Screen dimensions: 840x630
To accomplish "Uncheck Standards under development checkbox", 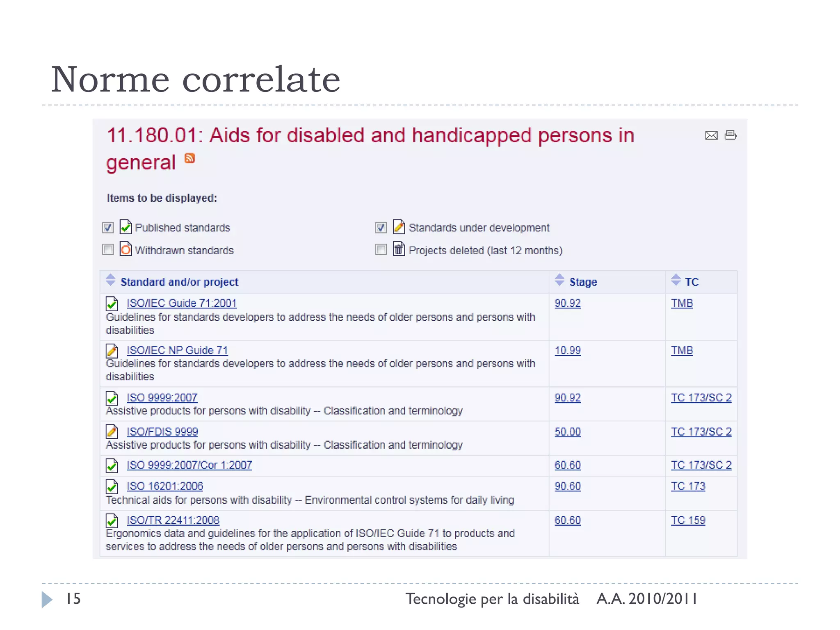I will click(381, 228).
